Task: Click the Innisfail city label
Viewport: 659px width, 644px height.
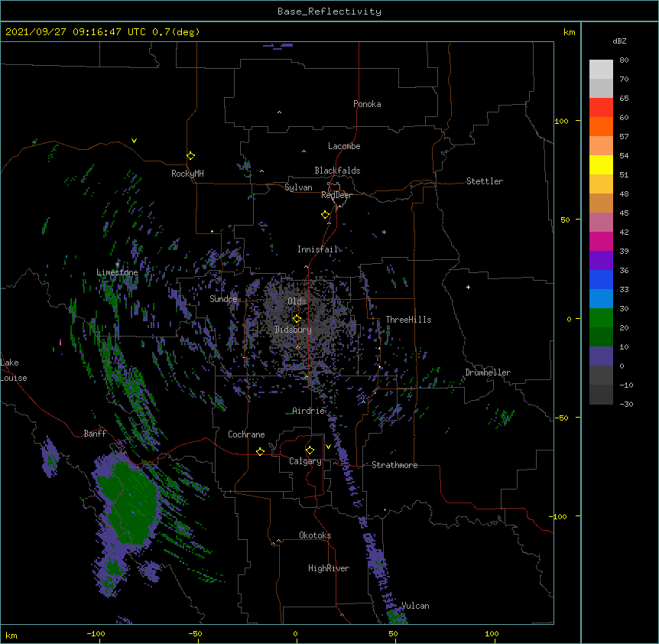Action: [317, 249]
